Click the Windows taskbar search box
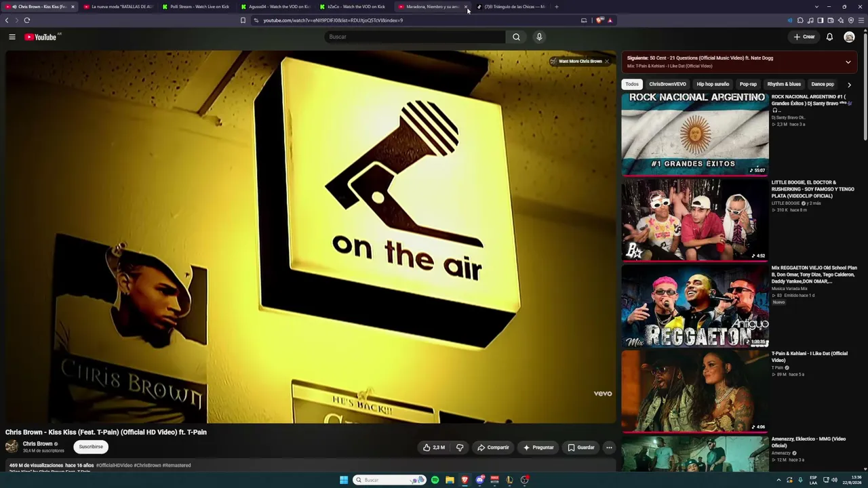This screenshot has height=488, width=868. pos(389,480)
